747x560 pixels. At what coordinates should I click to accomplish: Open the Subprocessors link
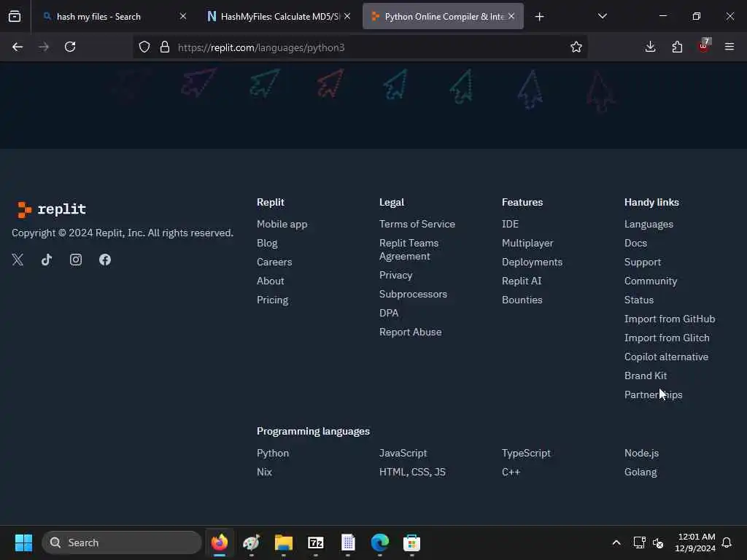coord(413,294)
